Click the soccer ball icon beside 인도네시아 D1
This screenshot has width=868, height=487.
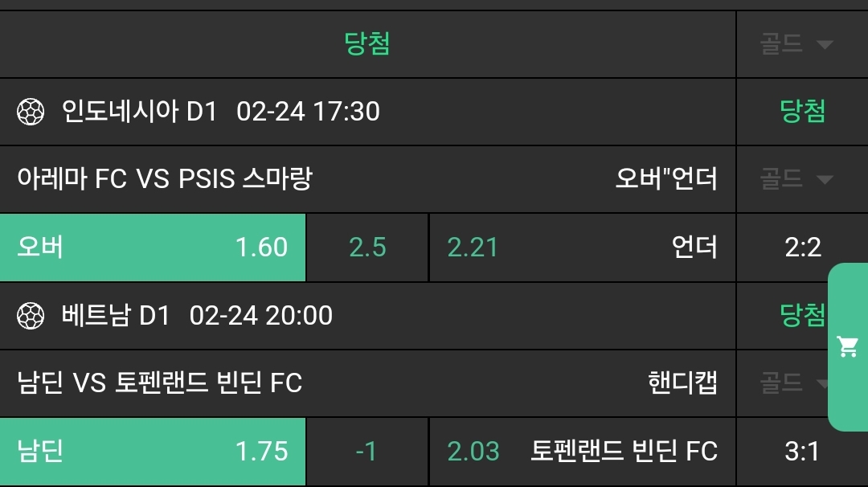[31, 111]
